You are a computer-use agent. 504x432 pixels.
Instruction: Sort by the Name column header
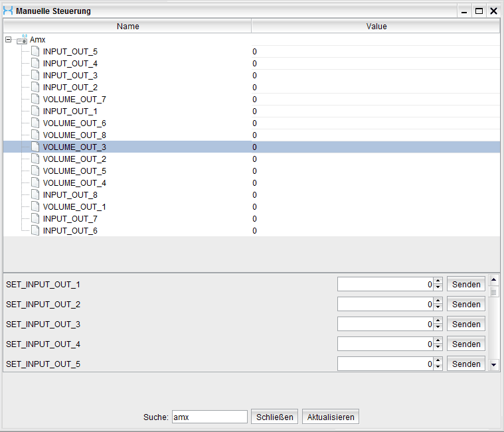pyautogui.click(x=127, y=27)
